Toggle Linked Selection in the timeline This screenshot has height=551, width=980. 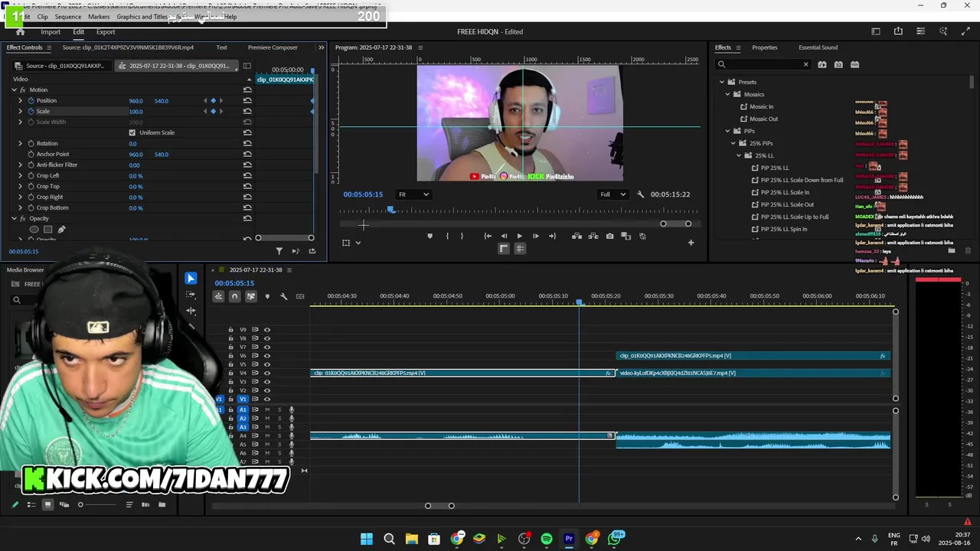pyautogui.click(x=250, y=296)
